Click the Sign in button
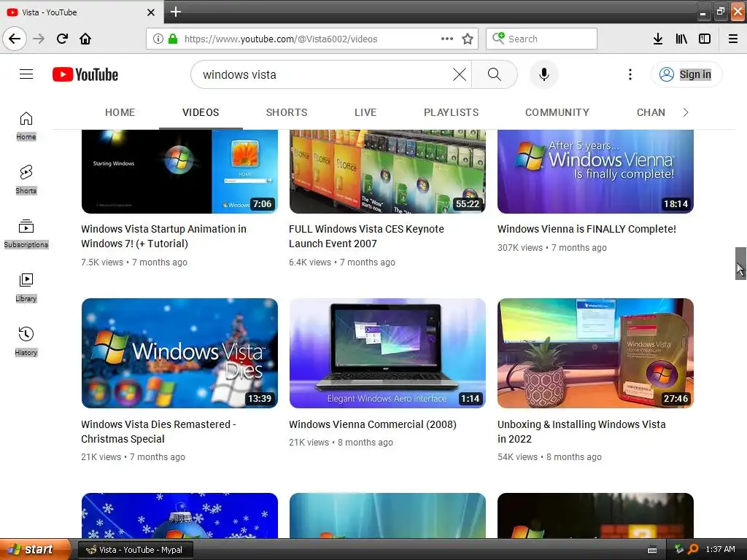747x560 pixels. pyautogui.click(x=686, y=74)
